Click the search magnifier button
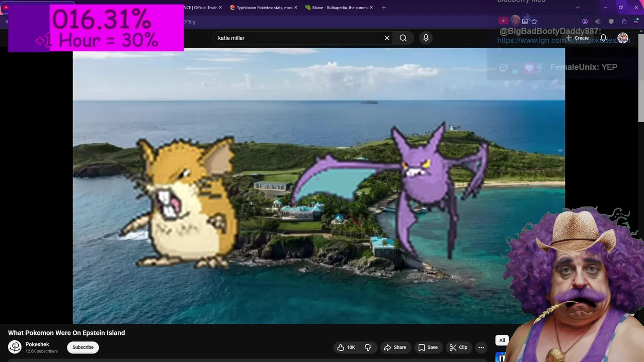This screenshot has width=644, height=362. (x=403, y=38)
